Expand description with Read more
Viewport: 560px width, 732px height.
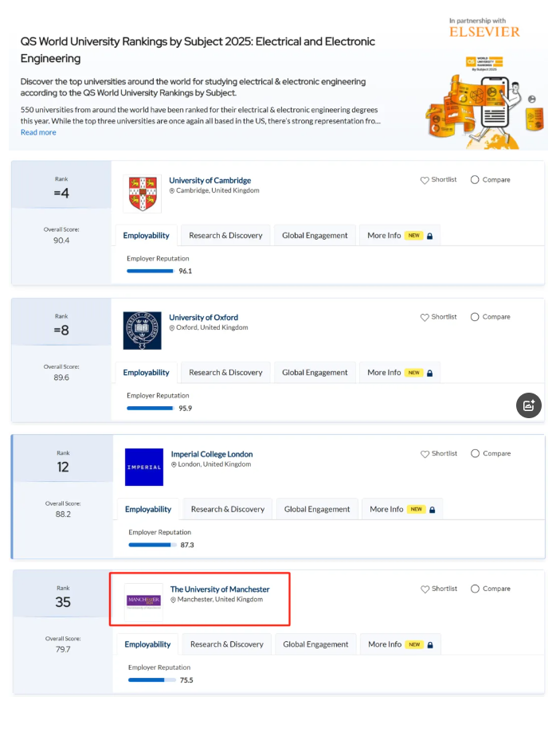[38, 132]
